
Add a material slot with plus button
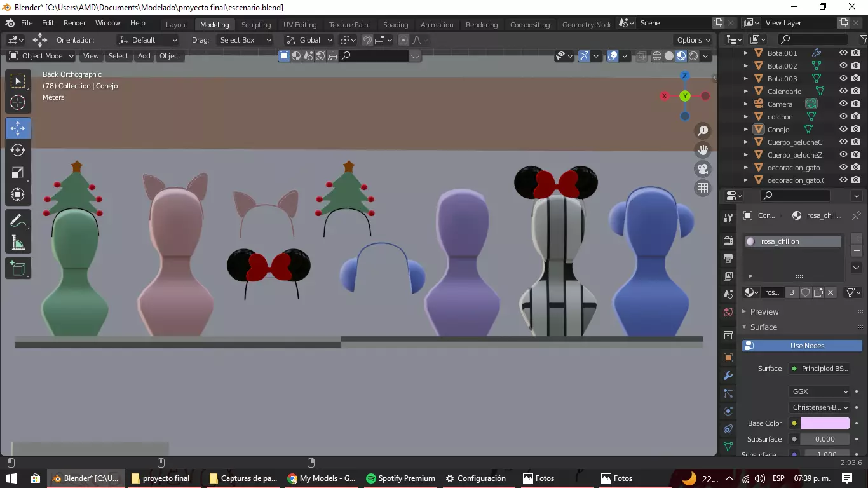(x=857, y=238)
